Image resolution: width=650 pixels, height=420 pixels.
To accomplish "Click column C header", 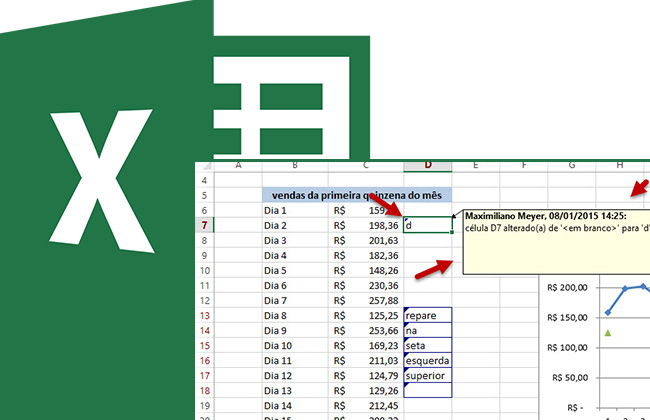I will (366, 165).
